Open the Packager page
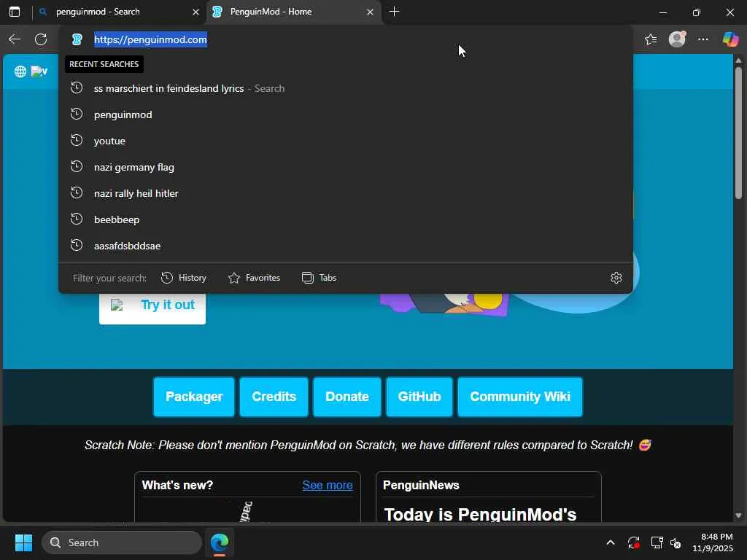This screenshot has height=560, width=747. (194, 397)
